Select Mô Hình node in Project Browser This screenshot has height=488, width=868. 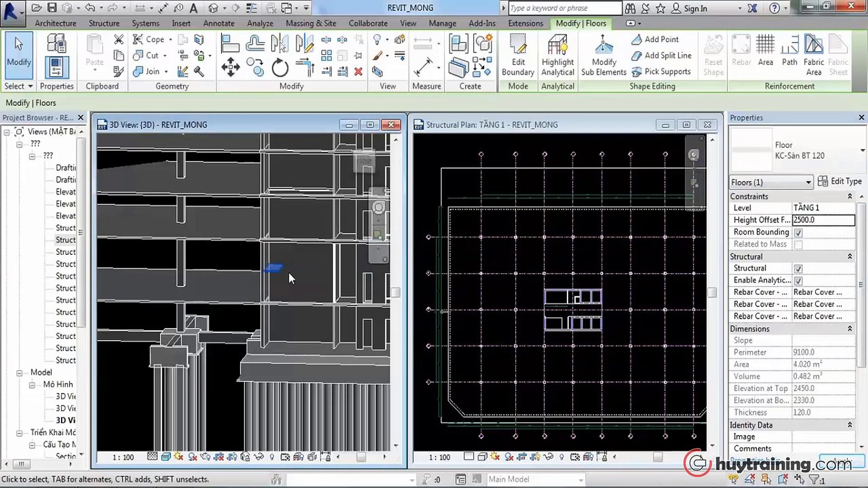point(58,384)
